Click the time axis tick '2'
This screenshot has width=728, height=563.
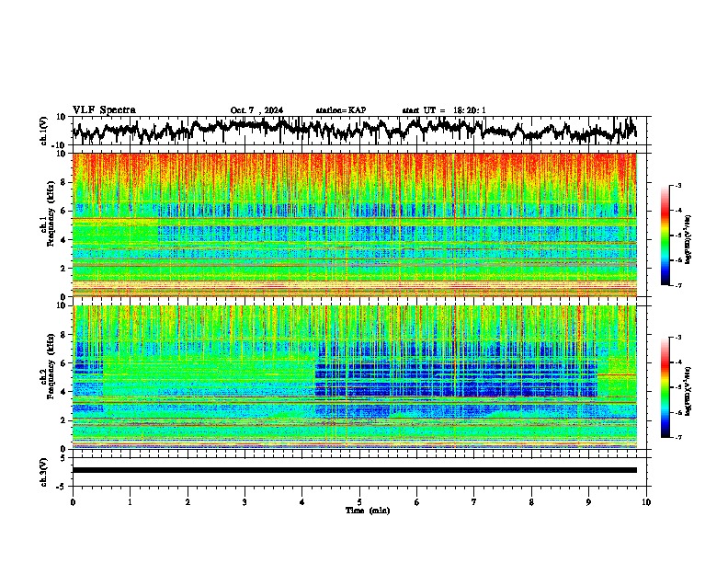tap(188, 502)
